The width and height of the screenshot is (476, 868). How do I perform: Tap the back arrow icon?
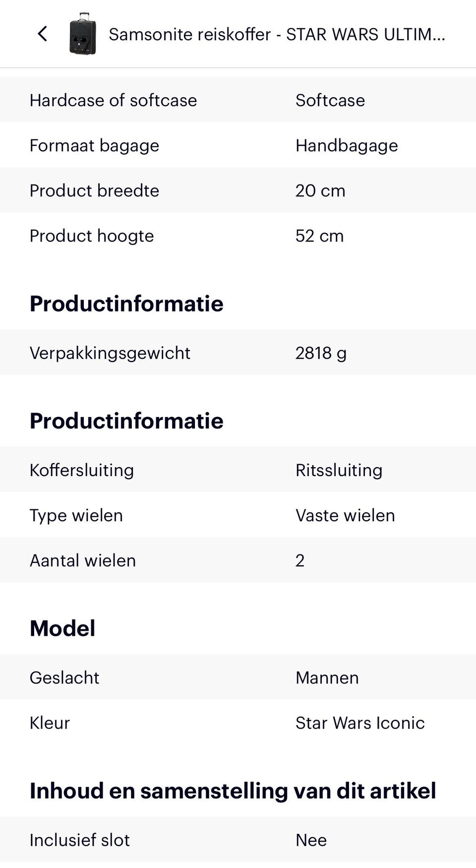[43, 34]
